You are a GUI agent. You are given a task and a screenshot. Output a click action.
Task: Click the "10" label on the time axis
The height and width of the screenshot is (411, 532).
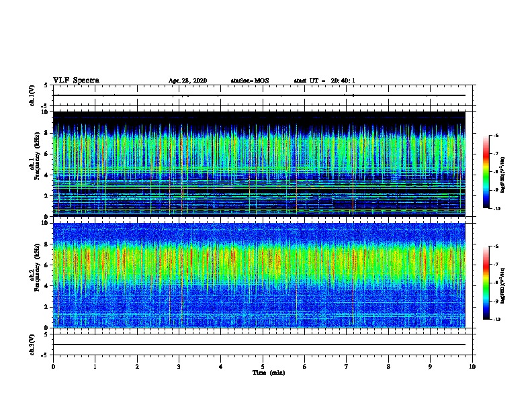tap(472, 367)
